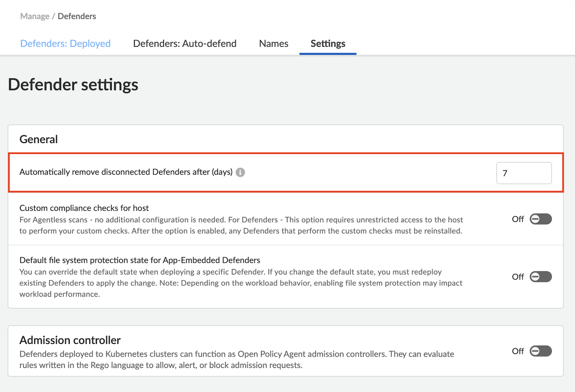Enable the Admission controller switch
Viewport: 575px width, 392px height.
(540, 351)
